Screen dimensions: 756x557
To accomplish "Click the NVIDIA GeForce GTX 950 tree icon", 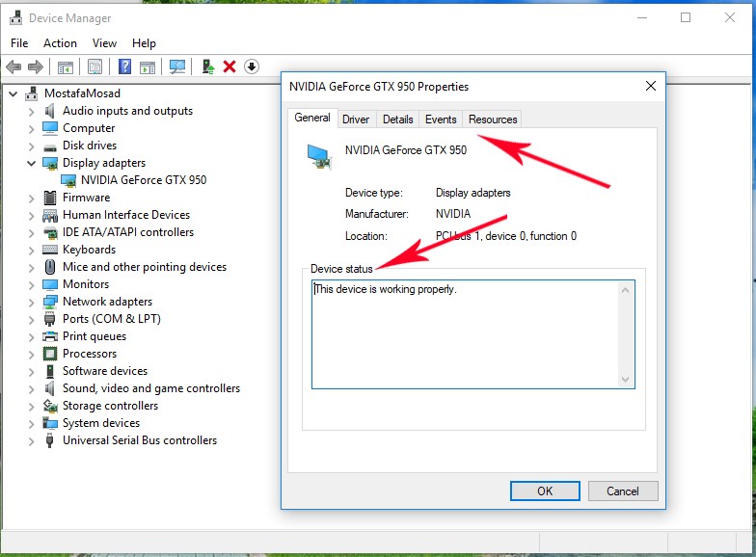I will (68, 181).
